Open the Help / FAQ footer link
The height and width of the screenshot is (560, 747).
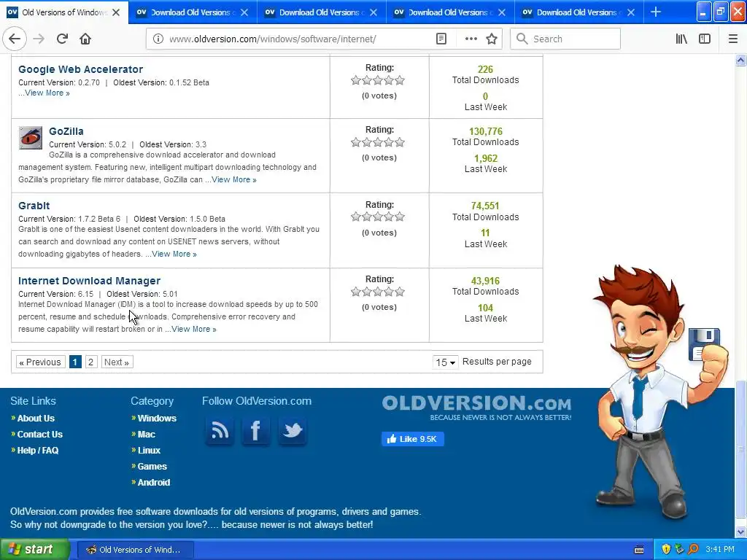38,451
